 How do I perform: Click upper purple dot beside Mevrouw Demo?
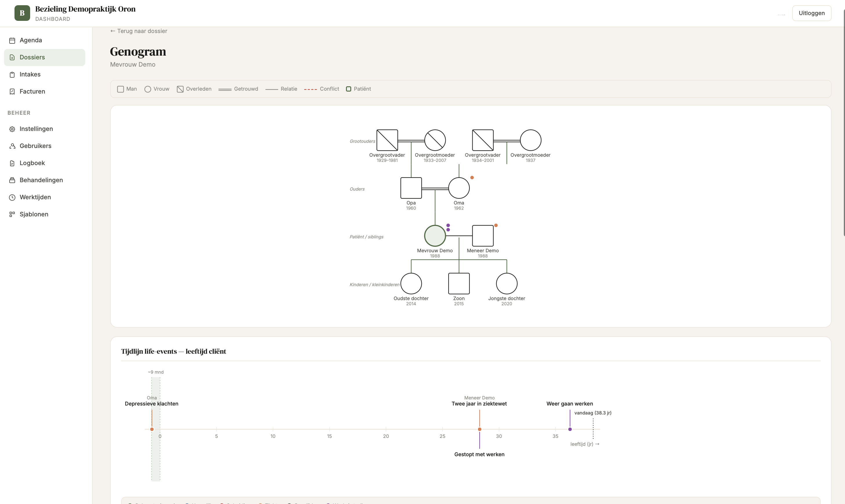tap(448, 226)
